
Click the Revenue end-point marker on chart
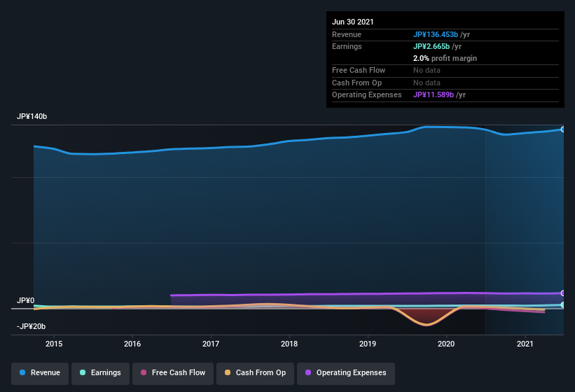pos(562,129)
